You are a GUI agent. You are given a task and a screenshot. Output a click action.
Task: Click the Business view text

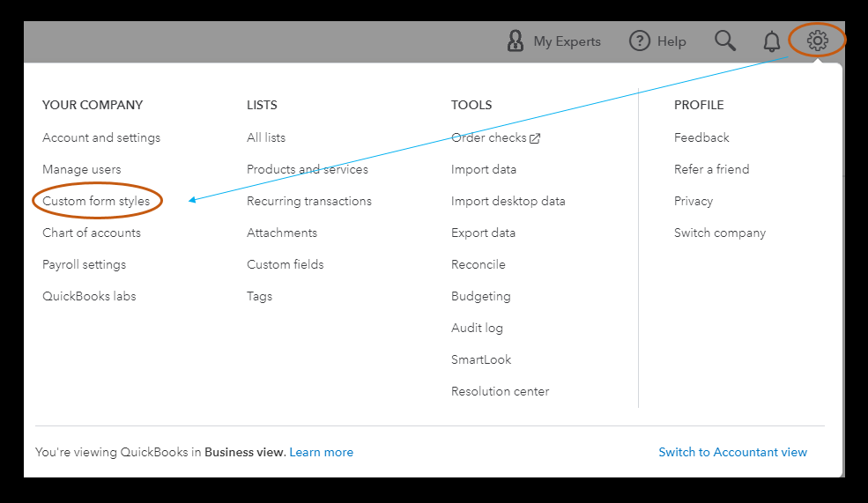click(244, 452)
